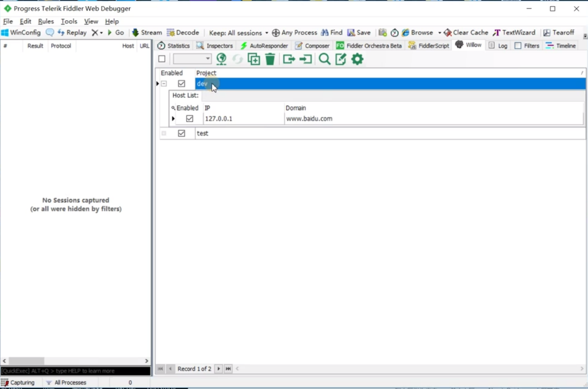This screenshot has width=588, height=389.
Task: Toggle the Decode option in the toolbar
Action: coord(183,33)
